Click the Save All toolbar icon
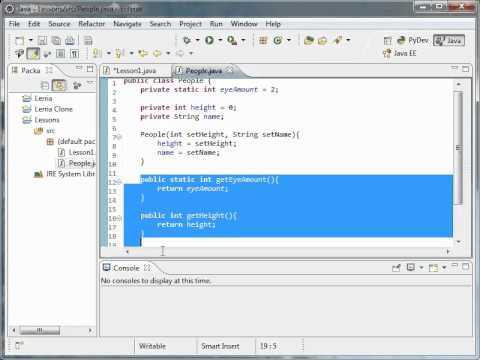Viewport: 480px width, 360px height. coord(56,41)
